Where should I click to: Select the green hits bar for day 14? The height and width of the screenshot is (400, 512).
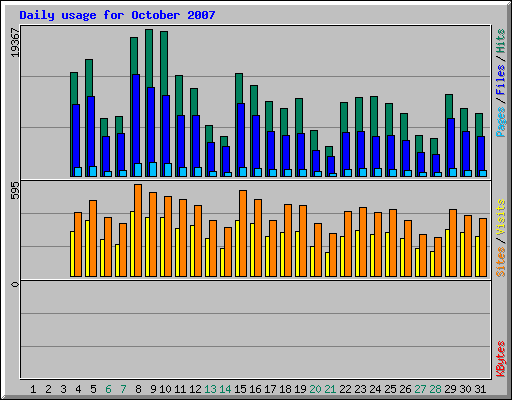pyautogui.click(x=224, y=141)
